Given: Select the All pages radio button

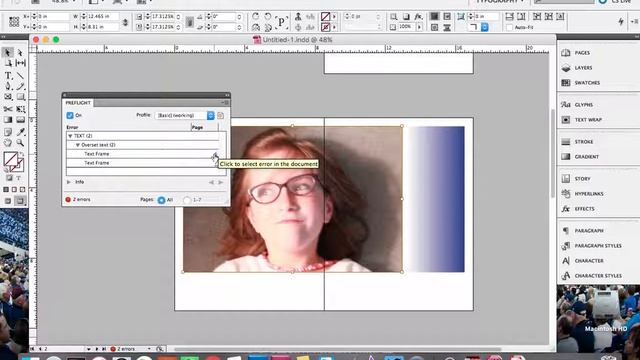Looking at the screenshot, I should (161, 200).
